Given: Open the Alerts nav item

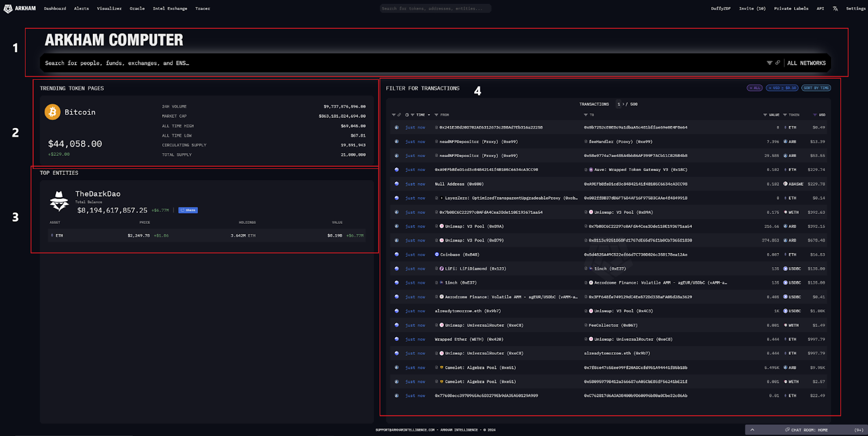Looking at the screenshot, I should pos(81,9).
